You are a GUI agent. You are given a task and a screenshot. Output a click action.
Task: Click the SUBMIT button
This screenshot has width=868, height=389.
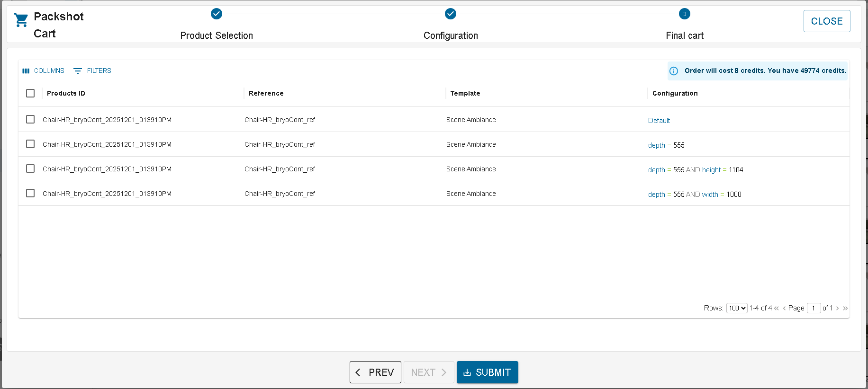click(x=487, y=372)
